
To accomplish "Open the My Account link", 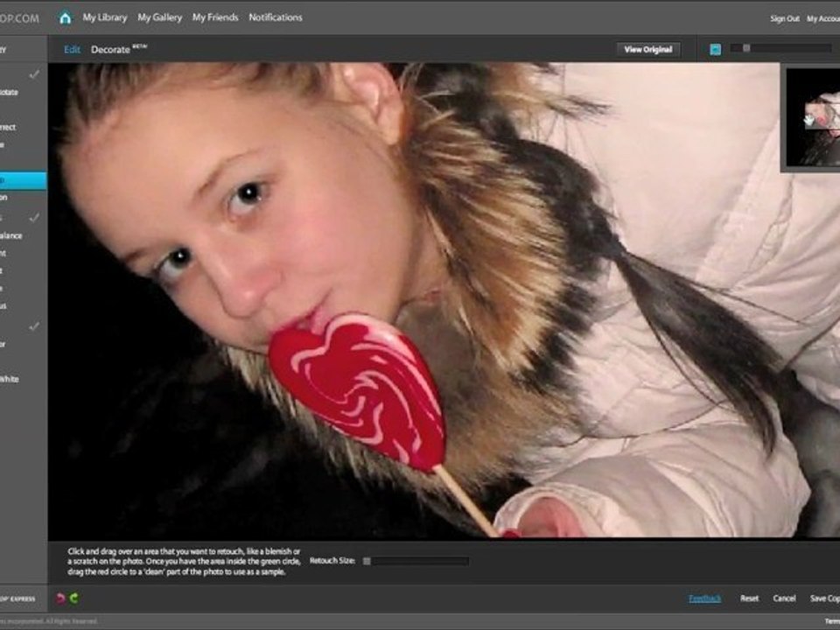I will 823,18.
